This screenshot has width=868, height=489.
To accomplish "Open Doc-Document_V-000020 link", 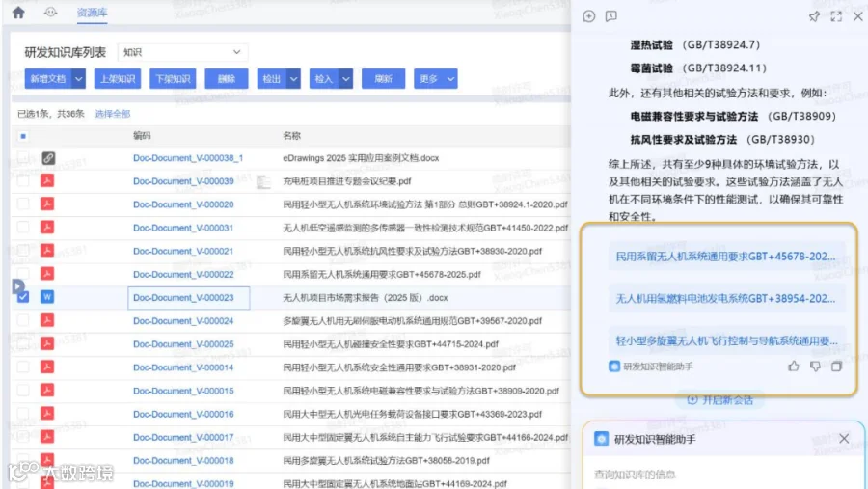I will [x=183, y=204].
